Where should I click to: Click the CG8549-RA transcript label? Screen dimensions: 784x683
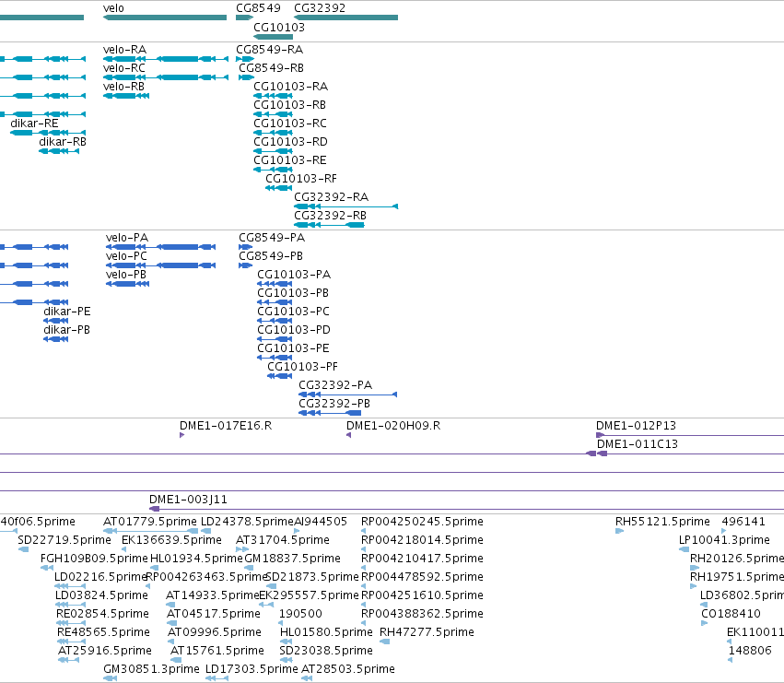(x=270, y=50)
